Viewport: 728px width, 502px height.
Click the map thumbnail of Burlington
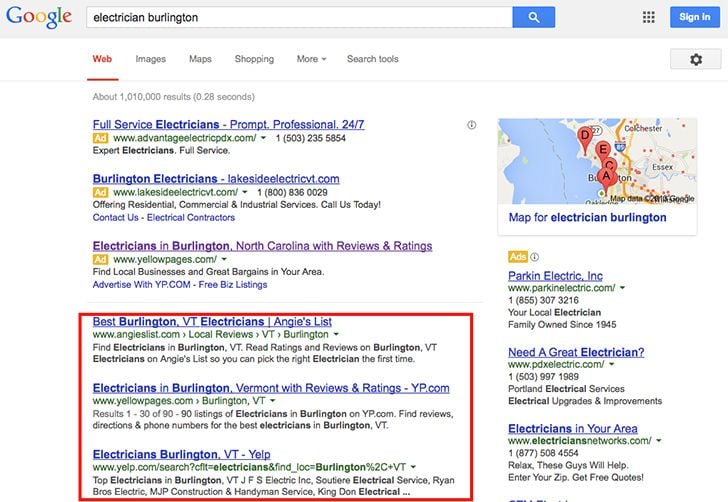click(597, 161)
